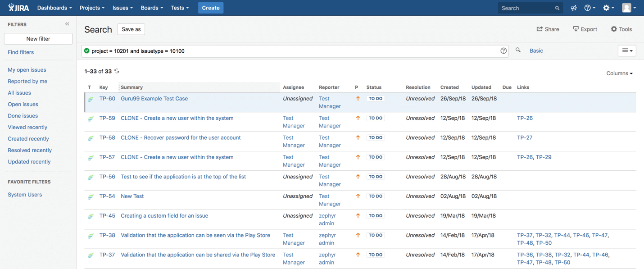Open the user profile avatar menu
The height and width of the screenshot is (269, 644).
tap(628, 8)
